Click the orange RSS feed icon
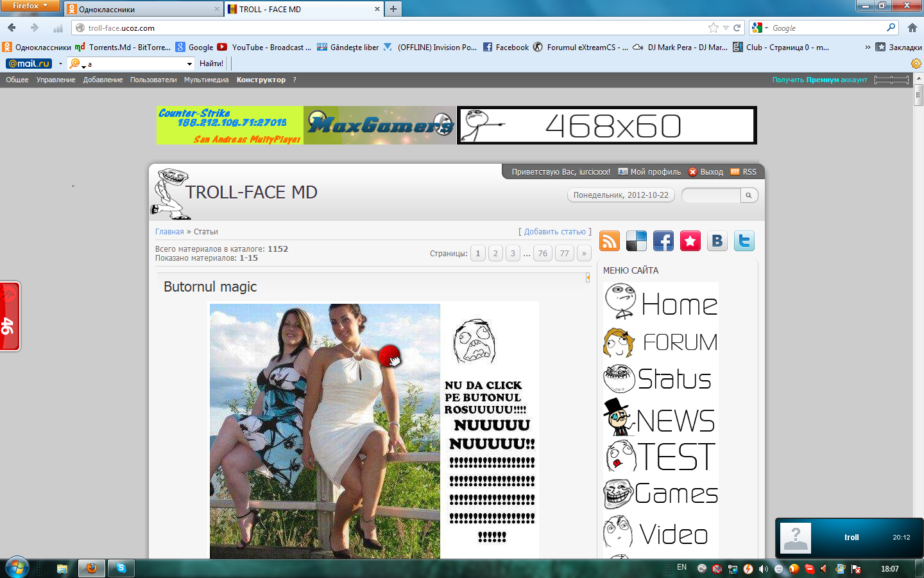This screenshot has height=578, width=924. coord(610,241)
